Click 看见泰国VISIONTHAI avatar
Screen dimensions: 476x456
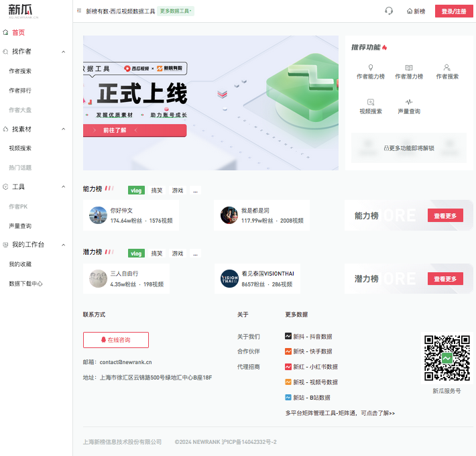(x=229, y=278)
